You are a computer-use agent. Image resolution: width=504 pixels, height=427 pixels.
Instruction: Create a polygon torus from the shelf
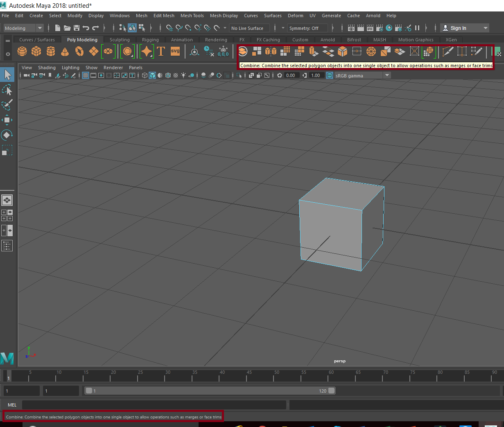coord(79,52)
